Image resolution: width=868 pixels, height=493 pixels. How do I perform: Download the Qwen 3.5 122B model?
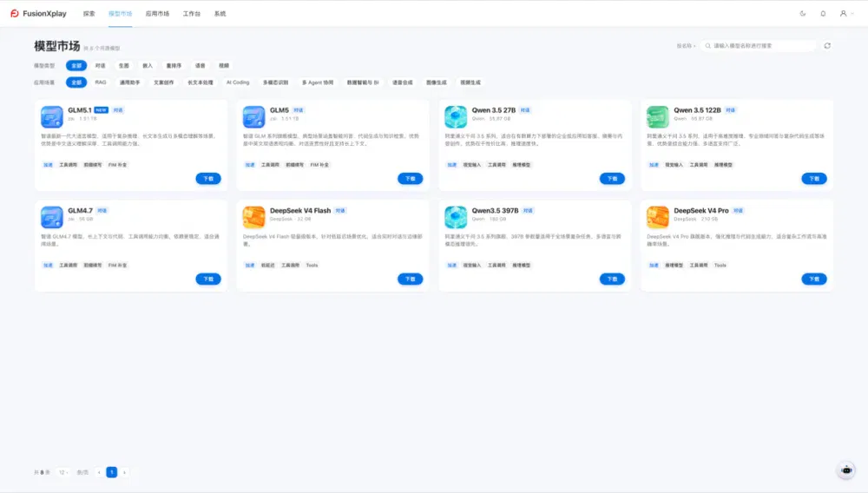tap(814, 179)
